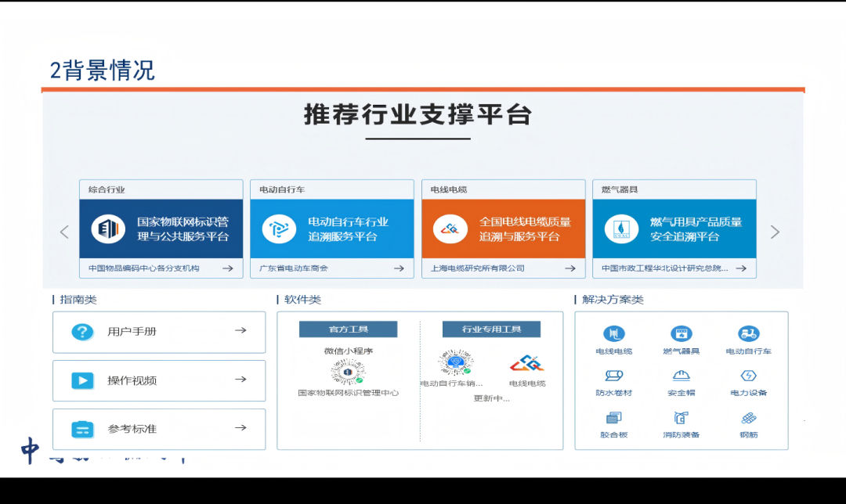846x504 pixels.
Task: Click the 电动自行车 solution icon
Action: (x=748, y=333)
